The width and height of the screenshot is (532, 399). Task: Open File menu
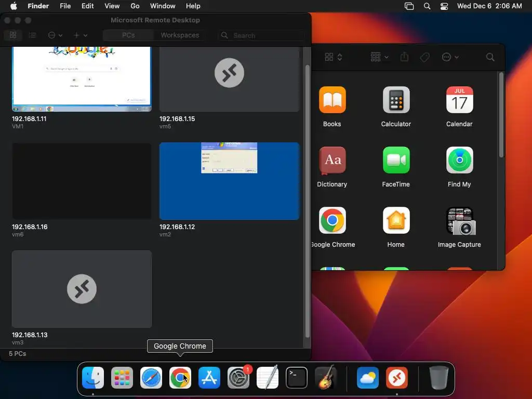pos(65,6)
